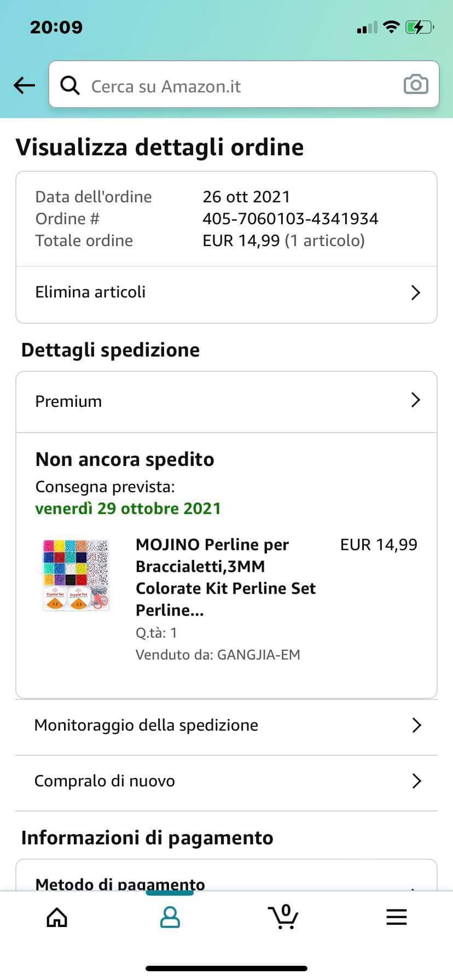Open the account profile tab icon

[x=170, y=917]
